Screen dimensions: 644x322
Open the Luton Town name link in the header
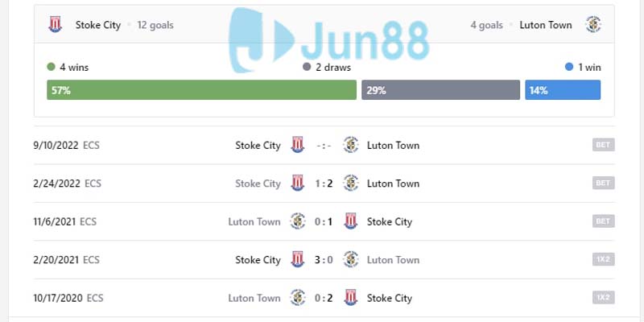click(545, 25)
